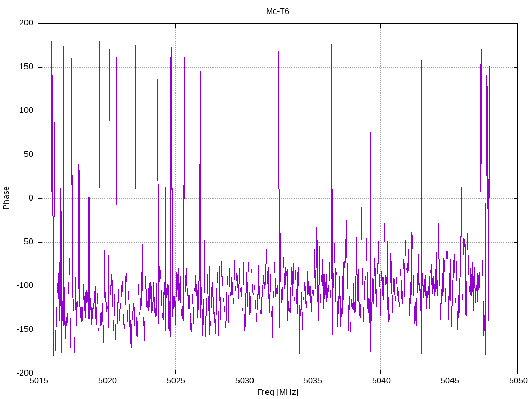532x399 pixels.
Task: Click the 5040 x-axis tick label
Action: pos(381,381)
